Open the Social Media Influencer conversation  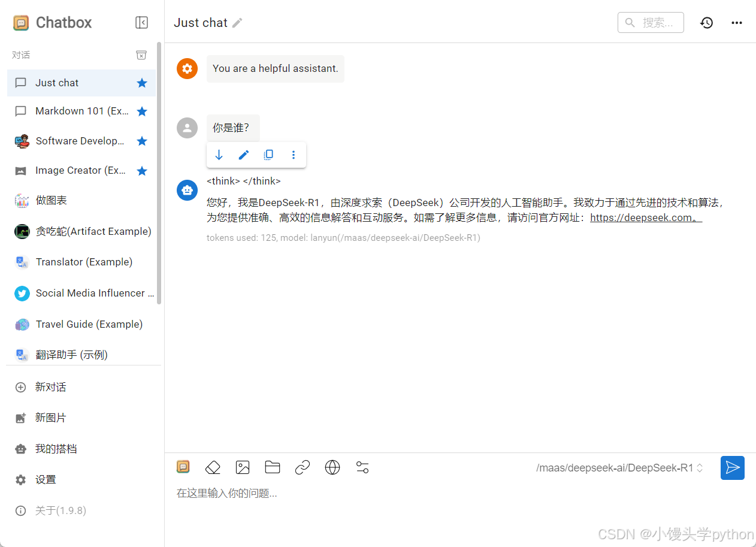(81, 293)
